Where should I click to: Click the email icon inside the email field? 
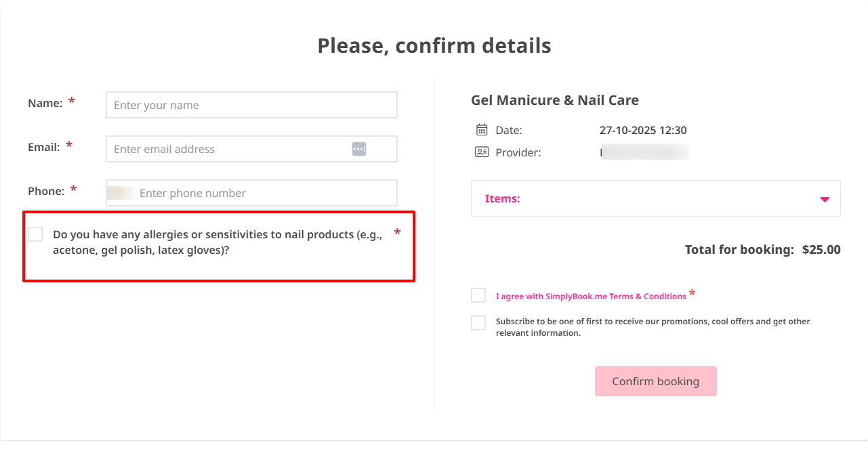pos(359,148)
